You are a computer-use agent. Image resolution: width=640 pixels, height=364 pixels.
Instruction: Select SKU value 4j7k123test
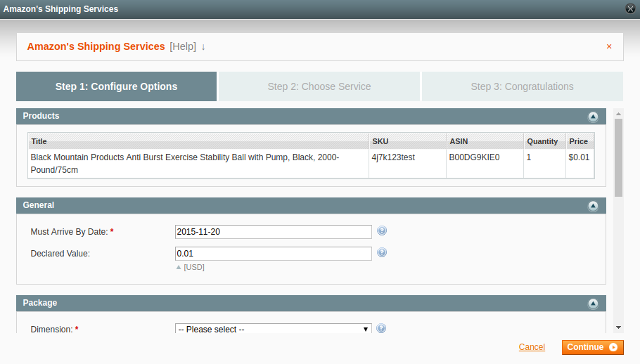click(393, 157)
